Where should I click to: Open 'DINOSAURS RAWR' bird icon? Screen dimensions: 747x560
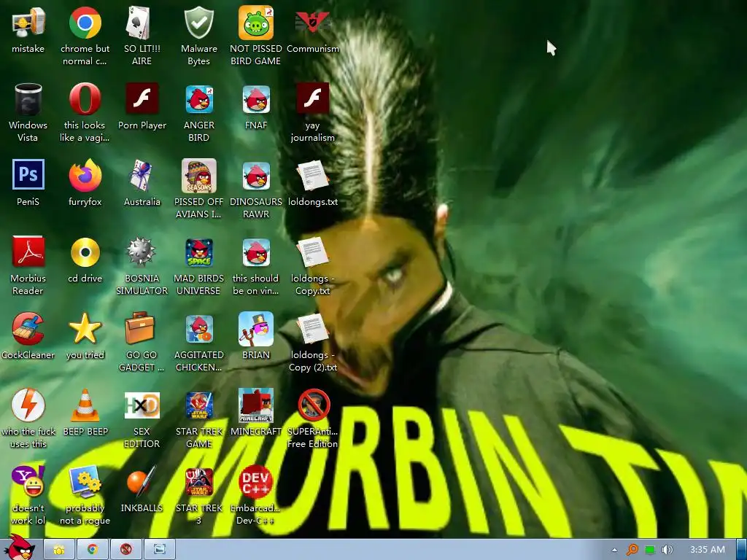coord(256,176)
